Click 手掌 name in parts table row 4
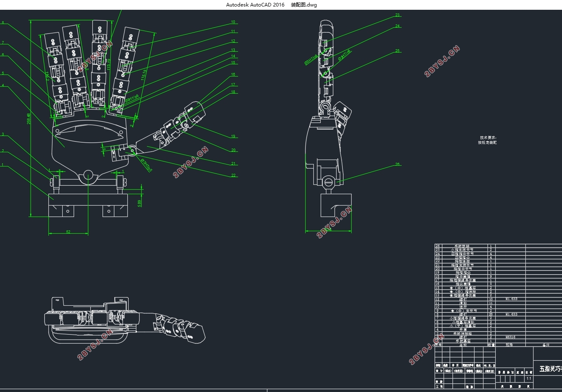This screenshot has width=562, height=392. tap(463, 330)
